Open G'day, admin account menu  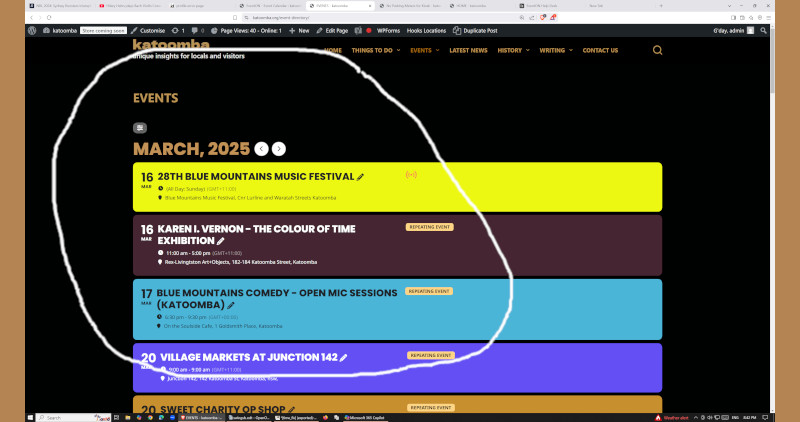[x=733, y=31]
